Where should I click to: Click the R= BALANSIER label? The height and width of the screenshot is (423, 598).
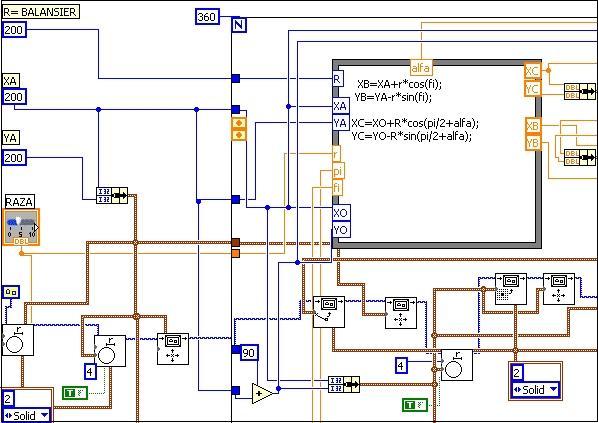pos(40,12)
